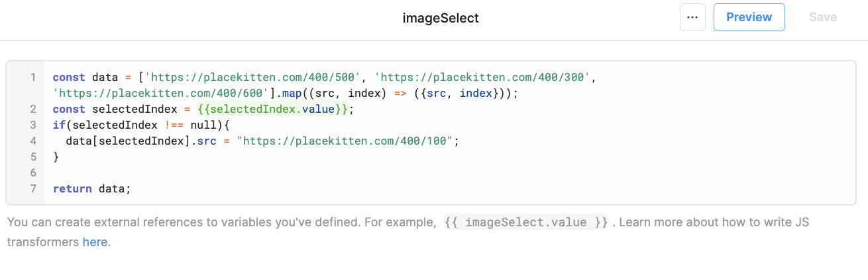Viewport: 868px width, 280px height.
Task: Click the Save button
Action: [823, 17]
